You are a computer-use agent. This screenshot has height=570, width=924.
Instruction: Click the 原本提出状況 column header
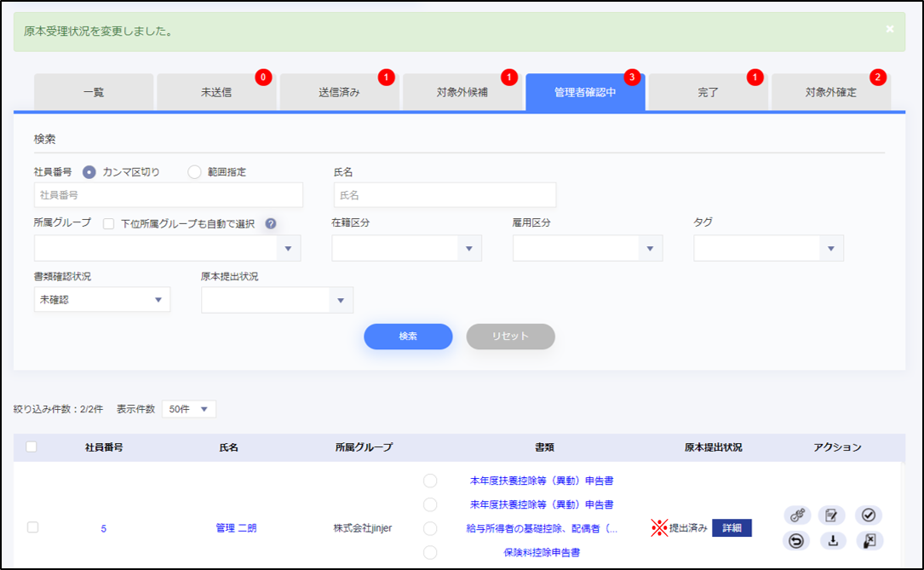pos(713,447)
